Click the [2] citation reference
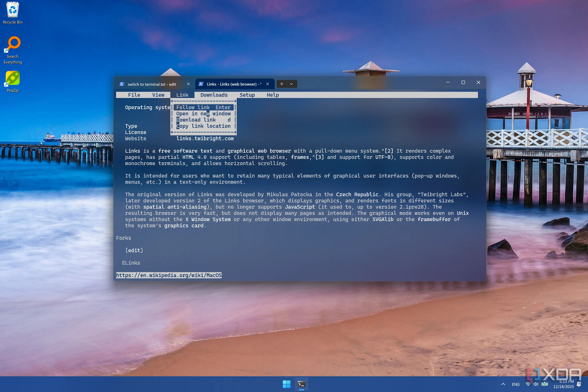Screen dimensions: 588x392 [389, 151]
